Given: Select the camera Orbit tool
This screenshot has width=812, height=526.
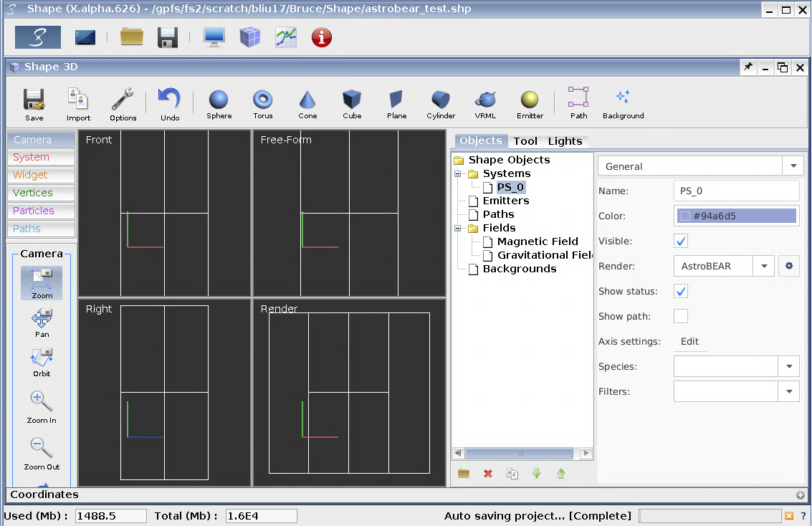Looking at the screenshot, I should [42, 363].
